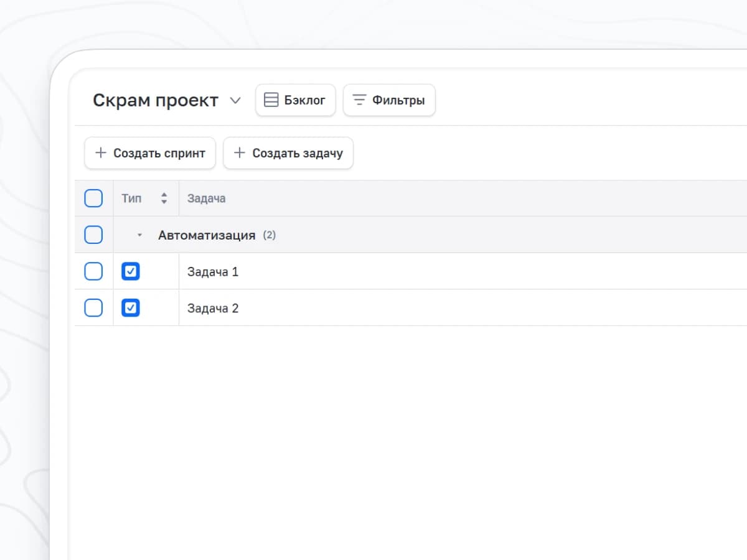Click the Автоматизация group title
Screen dimensions: 747x560
click(207, 235)
